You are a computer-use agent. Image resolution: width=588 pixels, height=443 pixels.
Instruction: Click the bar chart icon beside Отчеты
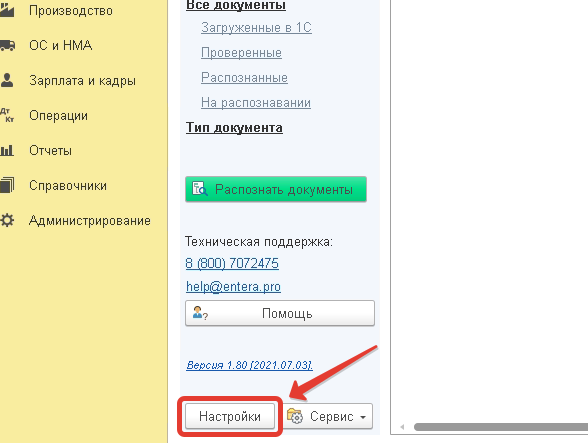tap(7, 150)
